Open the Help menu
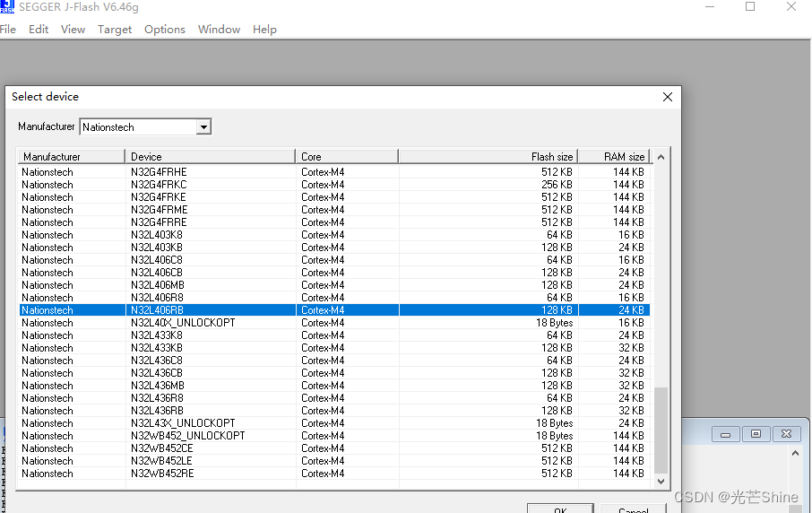The width and height of the screenshot is (812, 513). (264, 29)
